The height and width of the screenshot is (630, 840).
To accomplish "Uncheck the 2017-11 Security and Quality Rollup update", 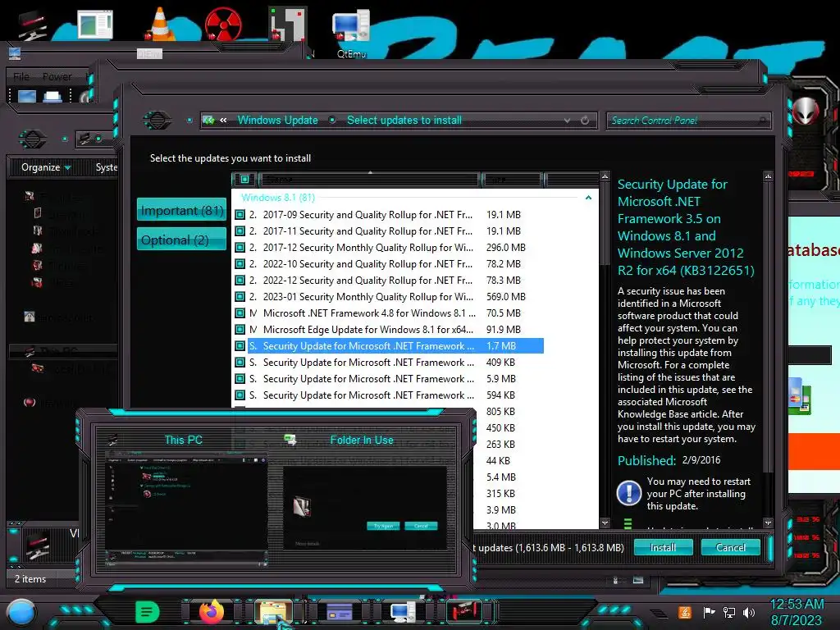I will (x=240, y=231).
